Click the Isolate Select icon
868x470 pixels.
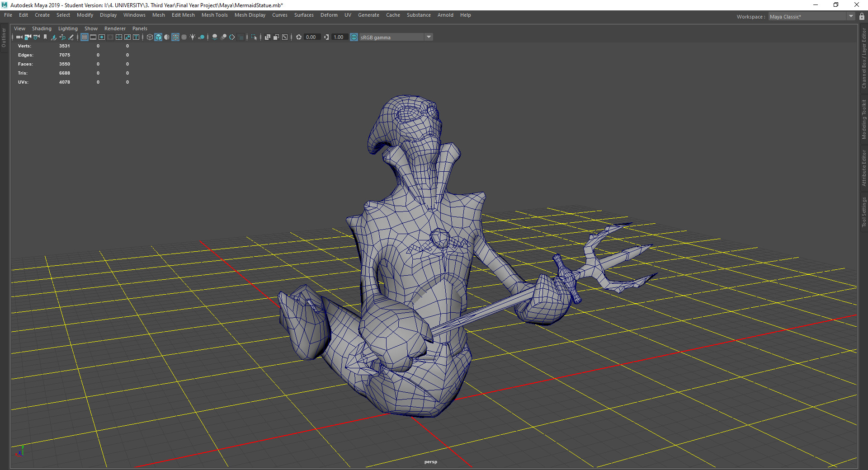pos(254,37)
